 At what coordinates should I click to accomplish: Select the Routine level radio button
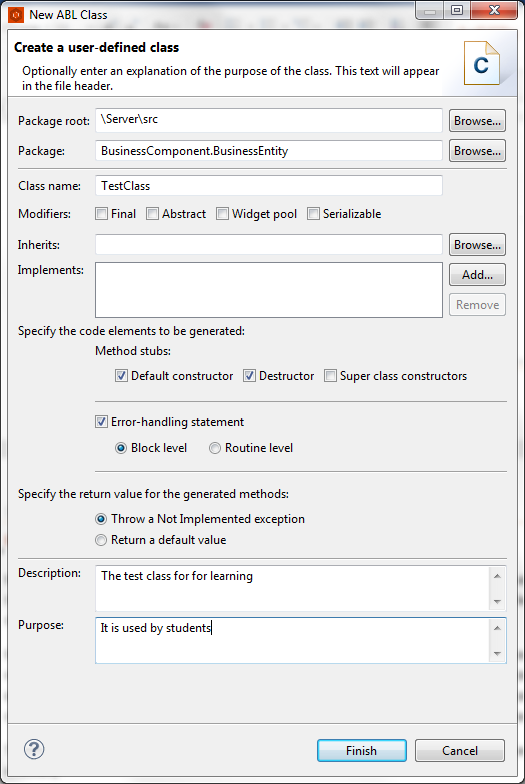tap(214, 448)
